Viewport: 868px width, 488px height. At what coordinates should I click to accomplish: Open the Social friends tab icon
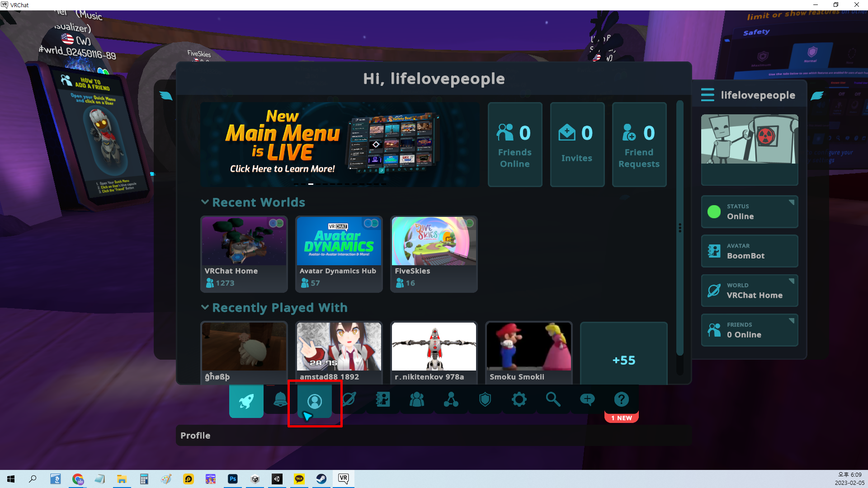tap(417, 400)
